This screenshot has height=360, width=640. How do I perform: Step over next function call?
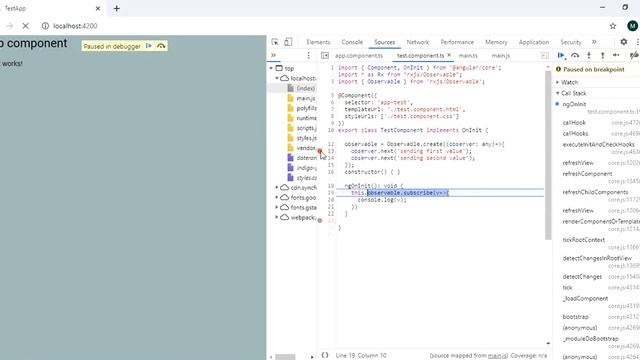(x=575, y=56)
